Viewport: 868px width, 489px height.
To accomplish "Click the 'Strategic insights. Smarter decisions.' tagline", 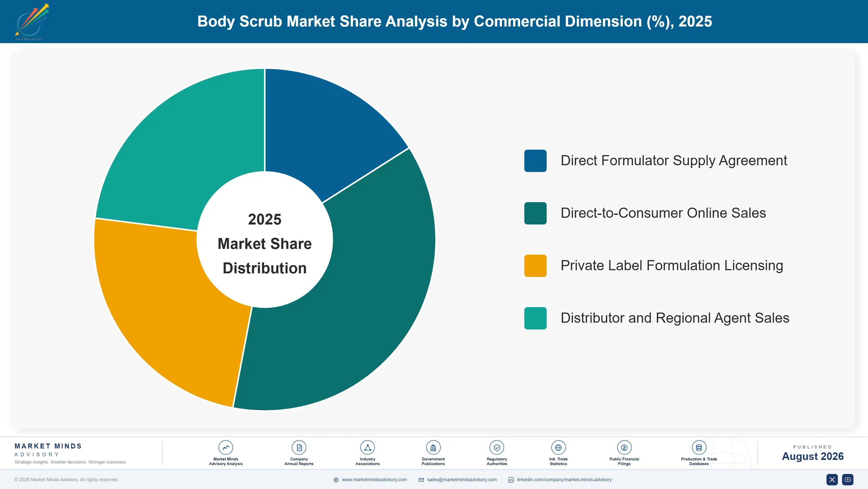I will 70,462.
